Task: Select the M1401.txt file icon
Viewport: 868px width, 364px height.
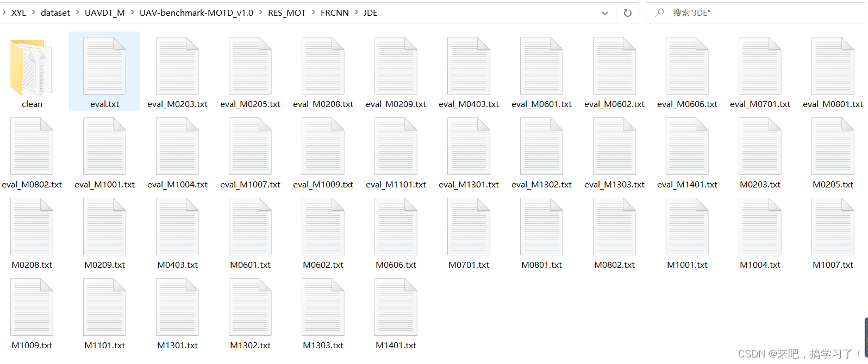Action: [396, 307]
